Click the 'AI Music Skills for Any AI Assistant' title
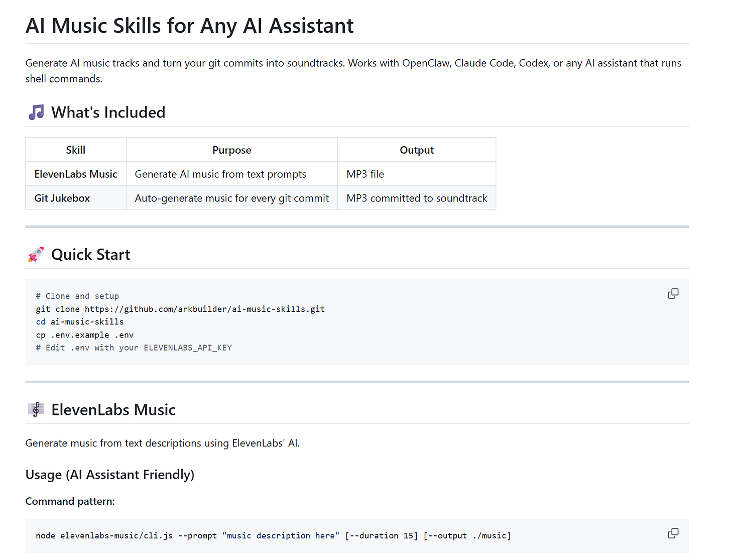 point(190,26)
